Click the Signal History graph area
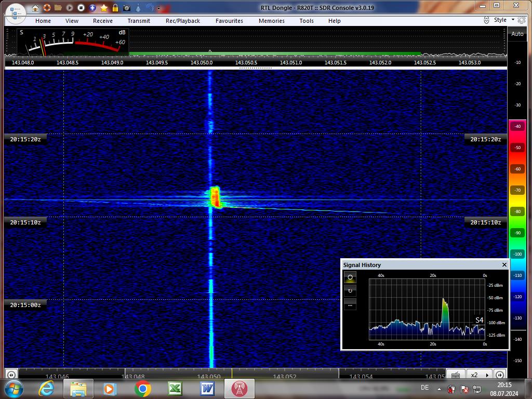 click(x=427, y=309)
